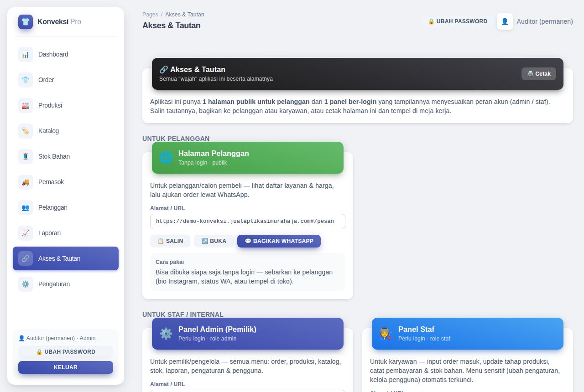Click the Produksi factory icon
The height and width of the screenshot is (392, 584).
tap(26, 105)
